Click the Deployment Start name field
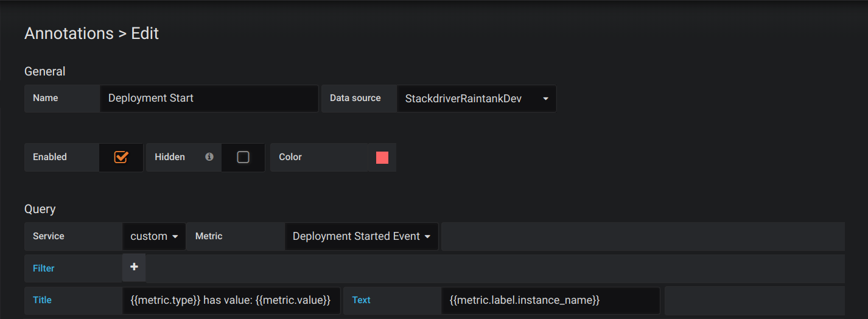The image size is (868, 319). click(x=208, y=99)
